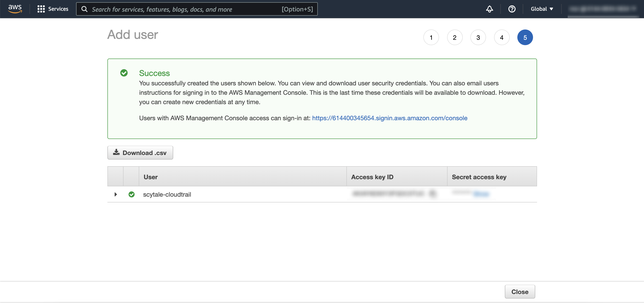The image size is (644, 303).
Task: Go to step 4 of Add user
Action: pos(501,38)
